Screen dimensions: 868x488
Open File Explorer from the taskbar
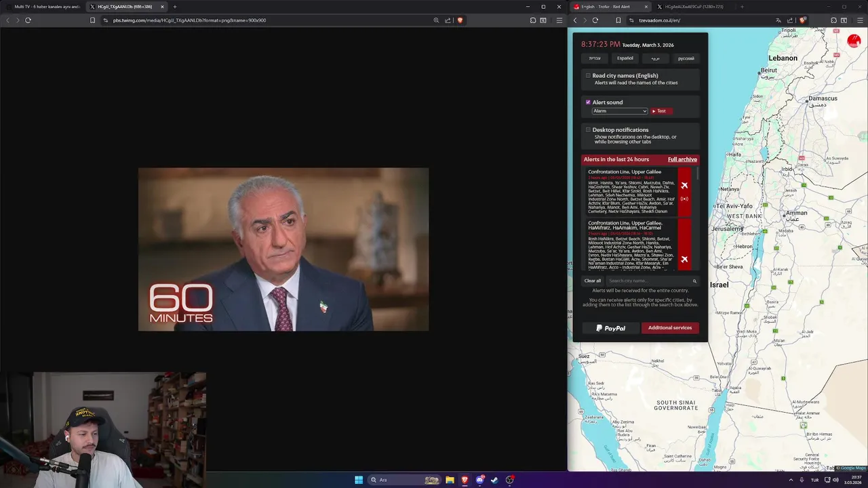tap(450, 480)
